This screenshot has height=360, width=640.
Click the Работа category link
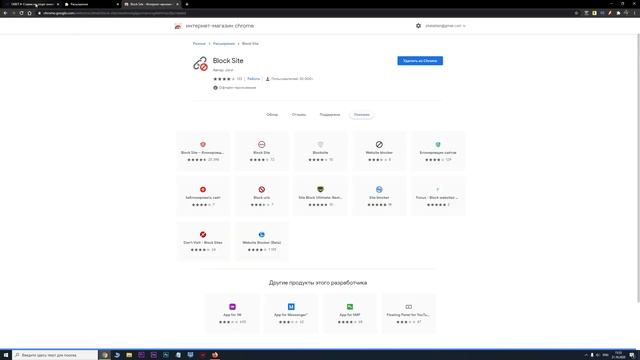click(253, 79)
